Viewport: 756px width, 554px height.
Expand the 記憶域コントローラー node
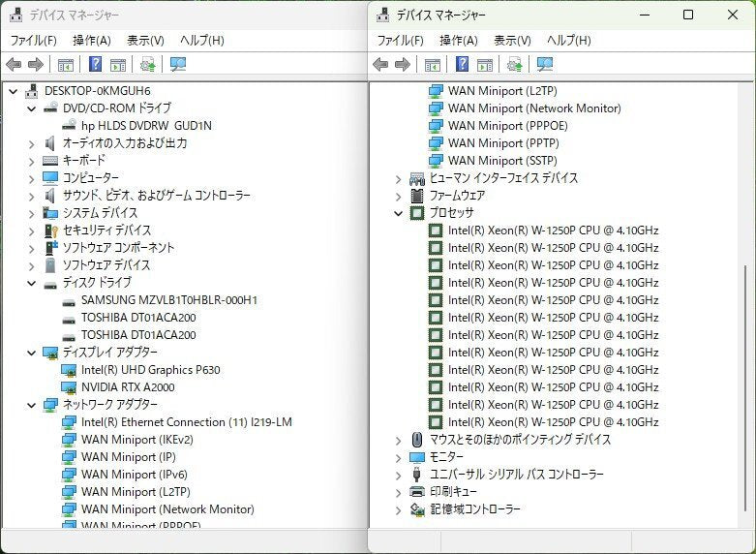point(398,509)
